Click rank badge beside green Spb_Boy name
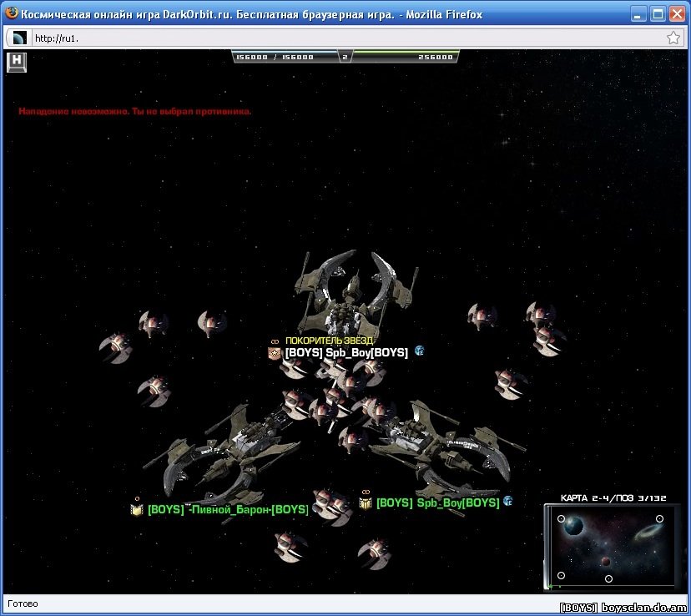691x616 pixels. click(x=366, y=503)
